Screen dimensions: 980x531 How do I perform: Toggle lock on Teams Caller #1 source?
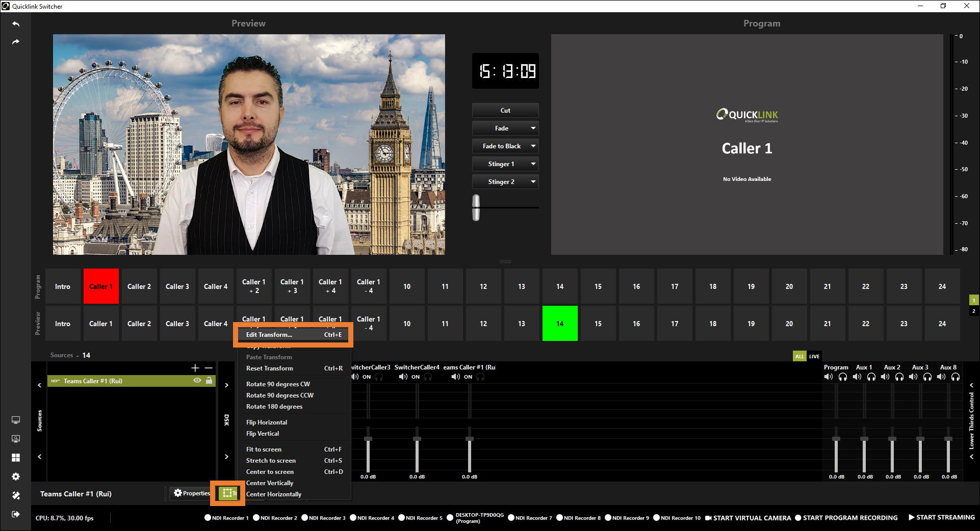click(x=209, y=381)
